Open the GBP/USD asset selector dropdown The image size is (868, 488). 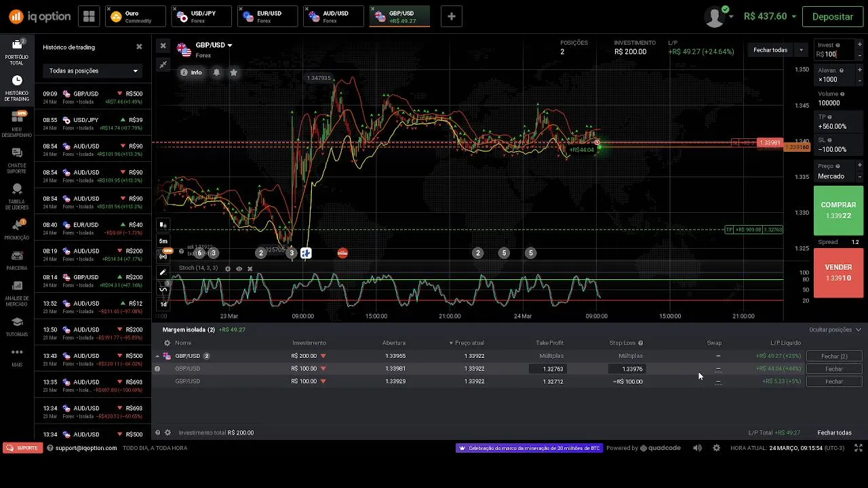214,45
